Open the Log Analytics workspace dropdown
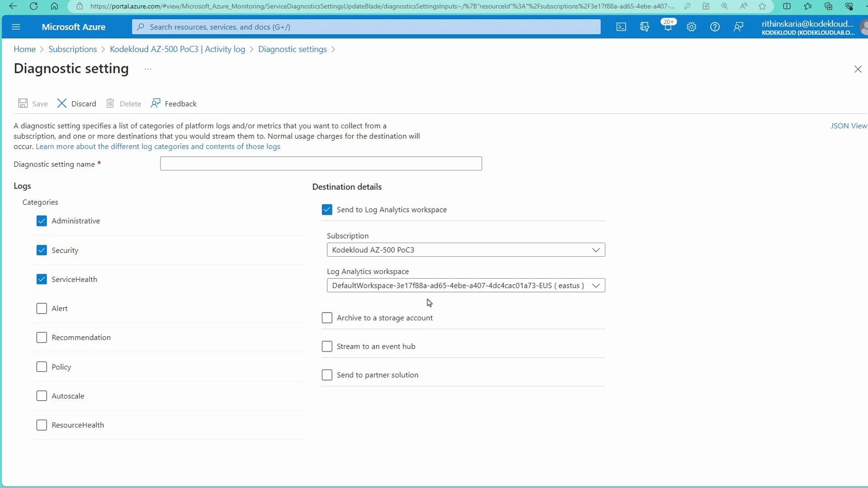Screen dimensions: 868x488 point(466,286)
